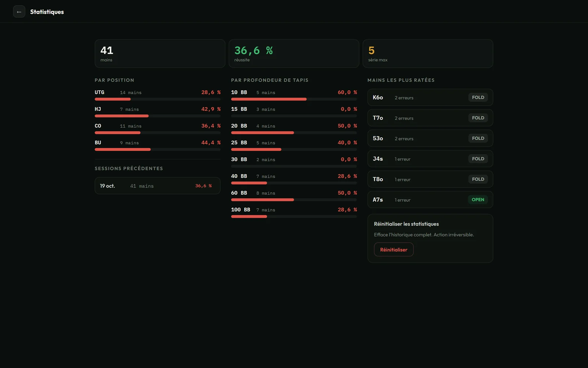Click the 60,0 % value for 10 BB
This screenshot has width=588, height=368.
coord(347,92)
